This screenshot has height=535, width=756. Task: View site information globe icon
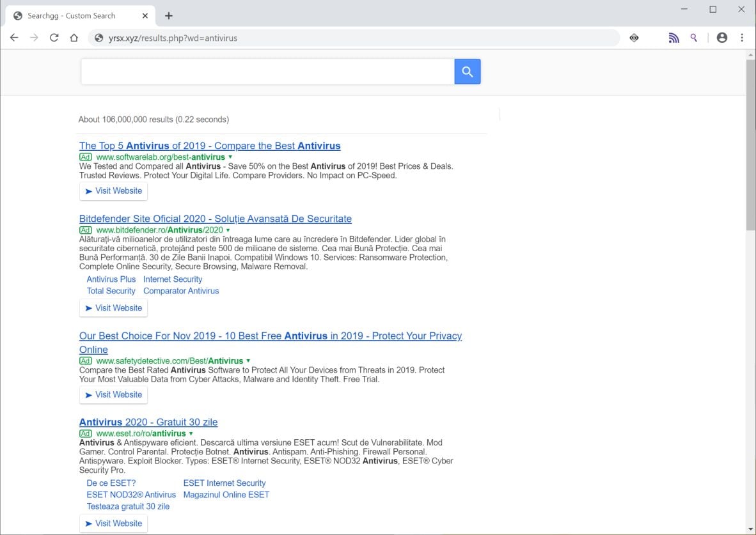point(99,38)
